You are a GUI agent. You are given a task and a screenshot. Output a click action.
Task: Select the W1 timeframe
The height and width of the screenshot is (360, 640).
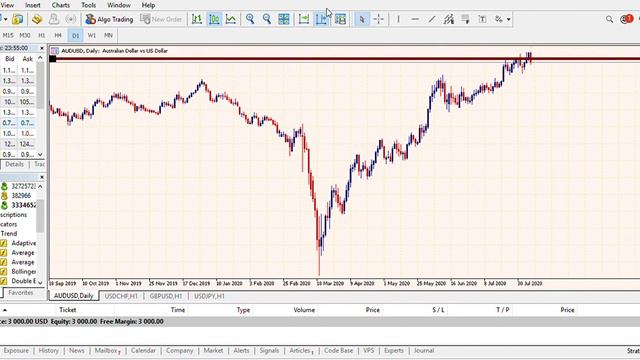[92, 36]
